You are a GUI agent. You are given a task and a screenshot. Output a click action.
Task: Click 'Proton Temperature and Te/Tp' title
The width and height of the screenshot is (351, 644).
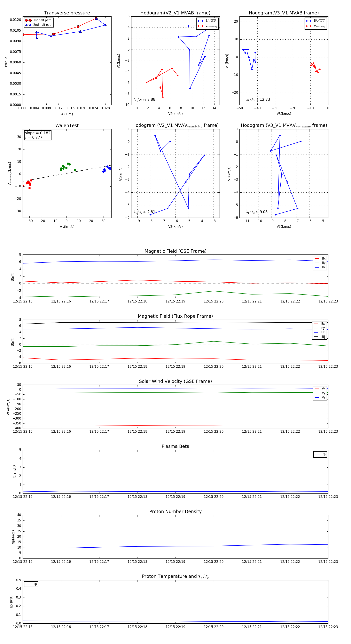point(175,576)
